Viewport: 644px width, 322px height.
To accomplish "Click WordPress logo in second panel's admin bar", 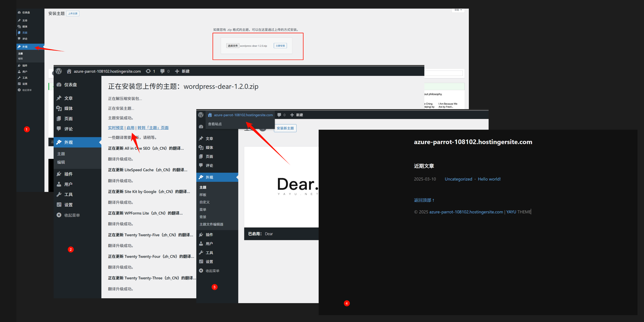I will (x=59, y=71).
